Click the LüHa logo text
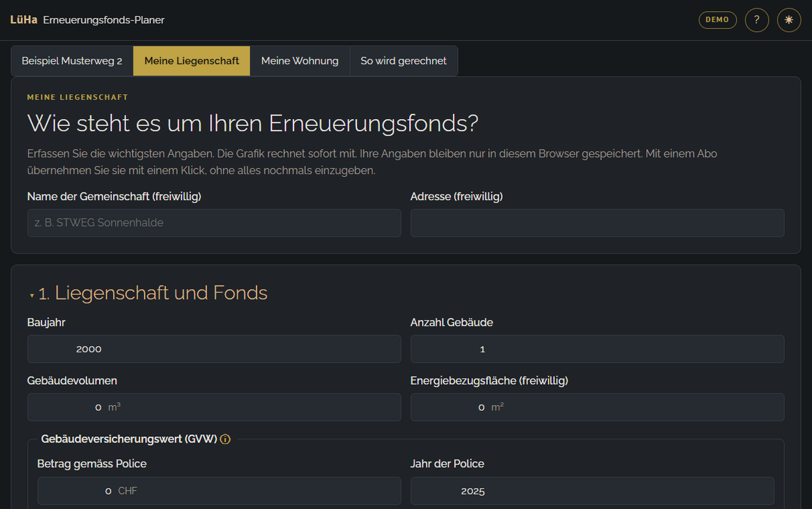 pos(24,20)
